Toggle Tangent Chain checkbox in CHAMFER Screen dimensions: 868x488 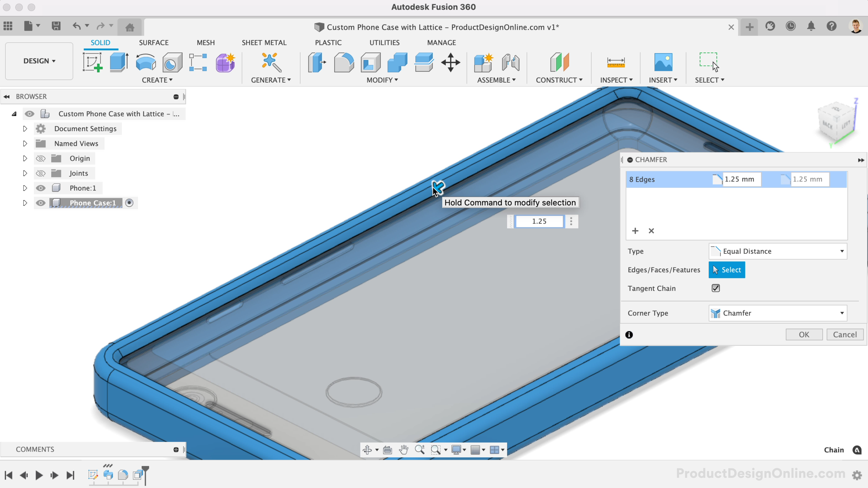(x=716, y=288)
